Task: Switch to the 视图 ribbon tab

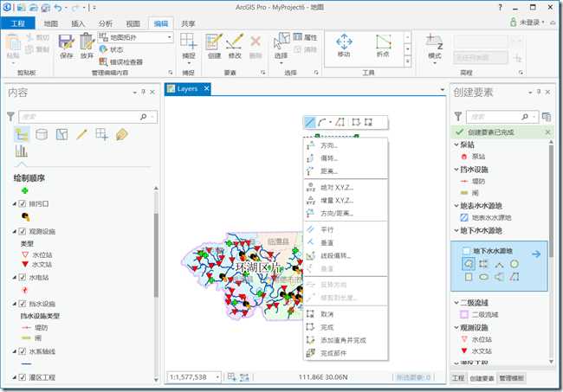Action: click(133, 23)
